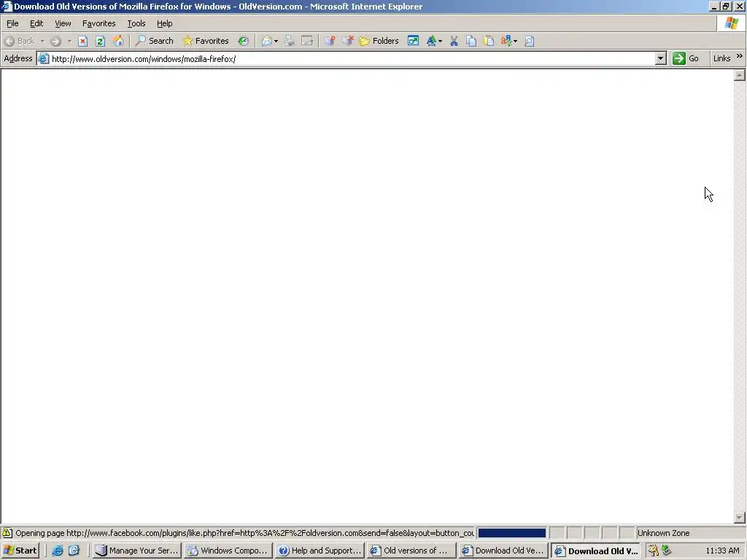Click the first system tray icon
This screenshot has height=560, width=747.
(653, 551)
